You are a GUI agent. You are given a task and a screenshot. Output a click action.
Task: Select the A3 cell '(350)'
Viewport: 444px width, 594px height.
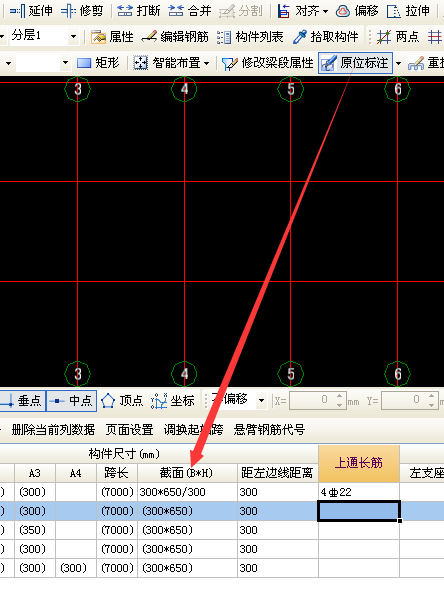tap(35, 530)
